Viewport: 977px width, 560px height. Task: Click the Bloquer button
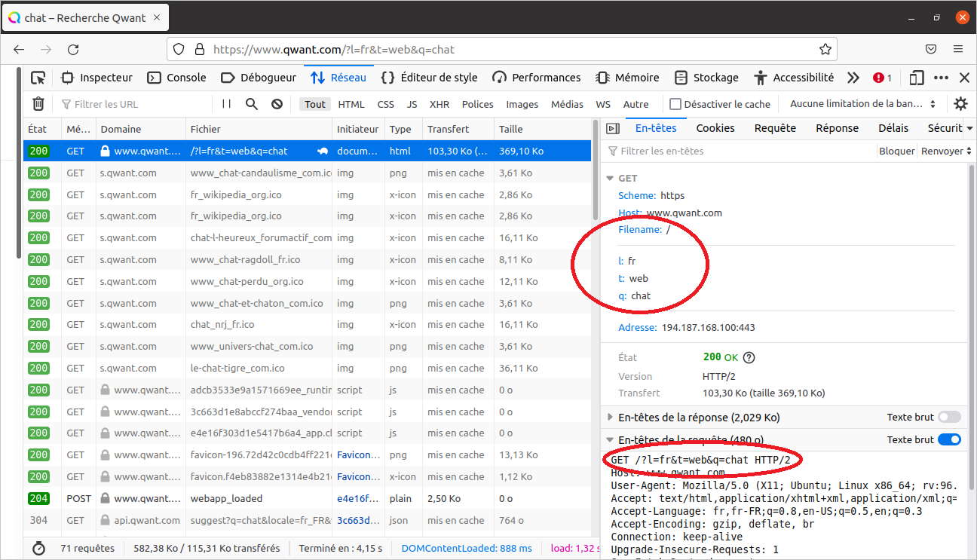pyautogui.click(x=896, y=151)
